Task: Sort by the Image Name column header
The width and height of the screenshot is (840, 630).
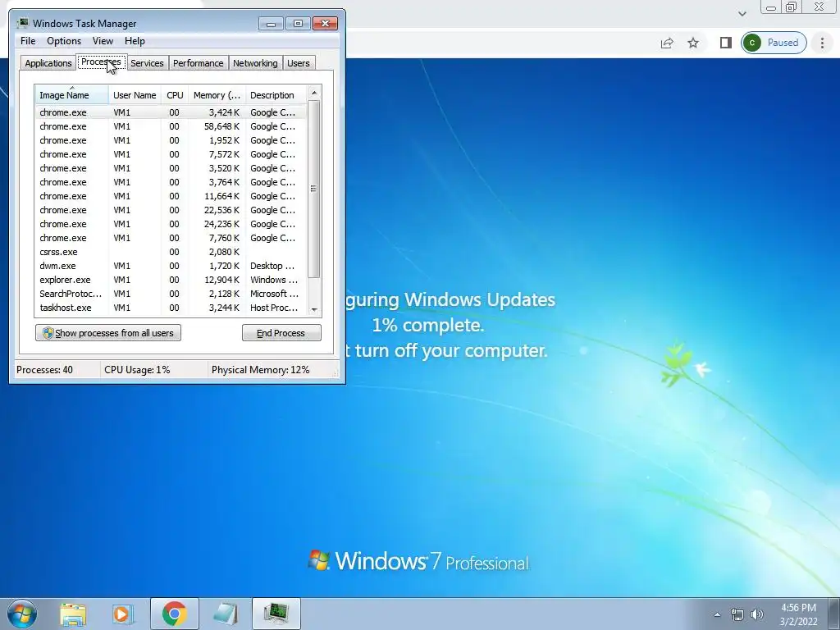Action: [72, 95]
